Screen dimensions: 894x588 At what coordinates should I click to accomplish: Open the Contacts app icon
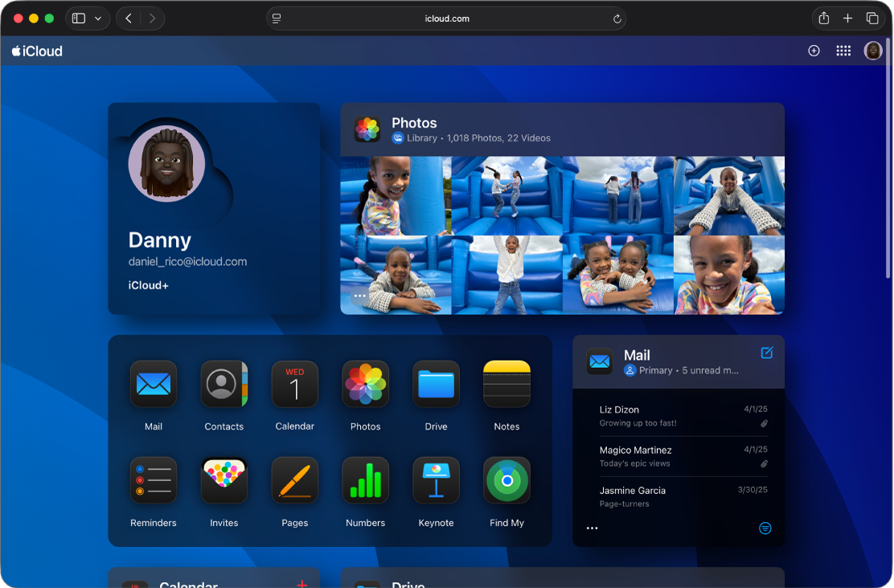coord(224,384)
